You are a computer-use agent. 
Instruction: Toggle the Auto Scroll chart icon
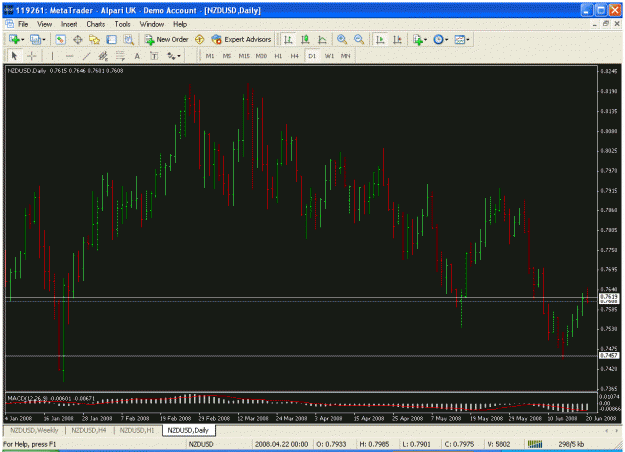(380, 39)
